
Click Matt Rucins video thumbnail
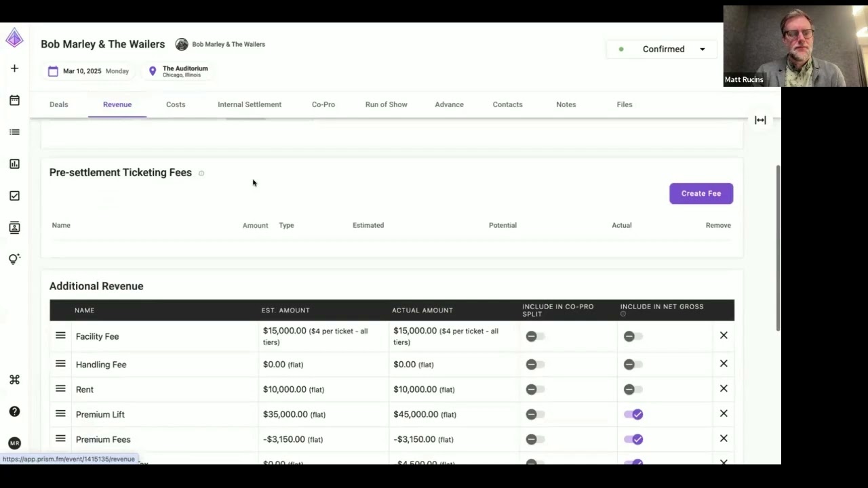pyautogui.click(x=795, y=46)
